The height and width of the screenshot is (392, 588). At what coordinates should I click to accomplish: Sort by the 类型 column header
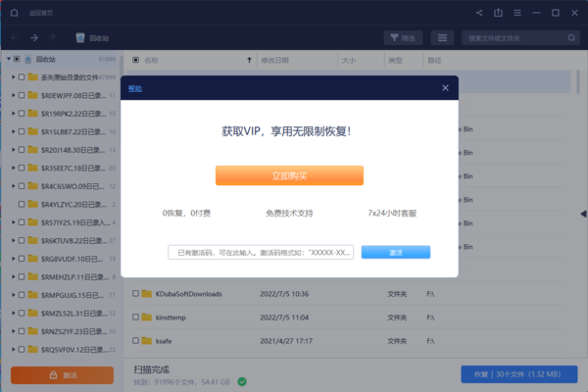pos(395,61)
